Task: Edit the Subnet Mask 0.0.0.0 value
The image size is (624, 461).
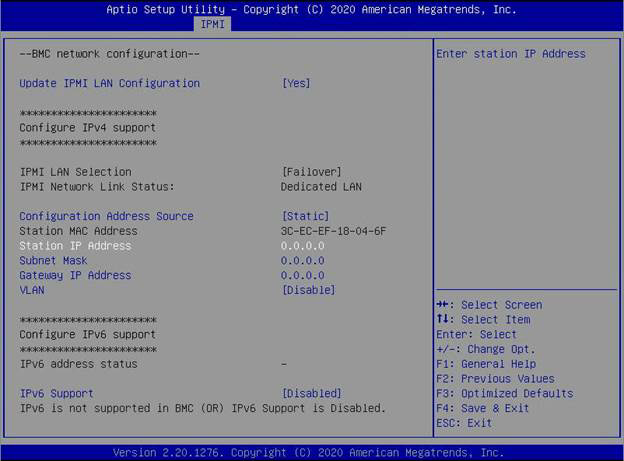Action: pos(302,261)
